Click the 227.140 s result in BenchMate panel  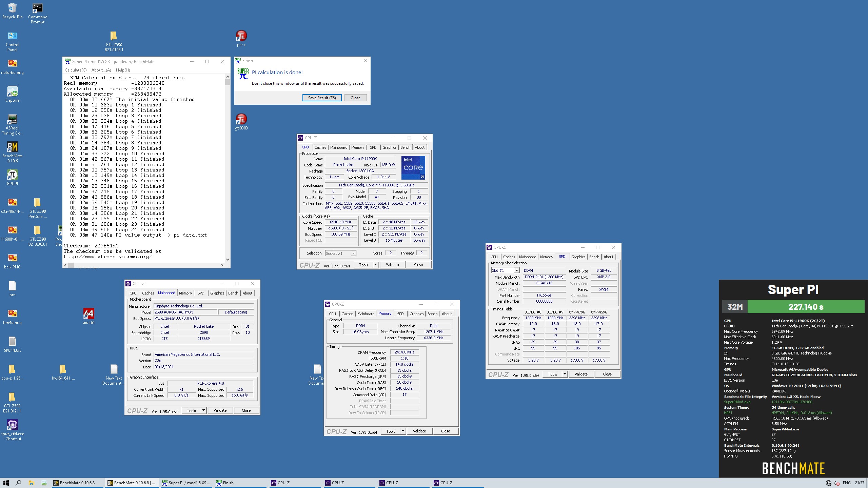click(x=806, y=307)
